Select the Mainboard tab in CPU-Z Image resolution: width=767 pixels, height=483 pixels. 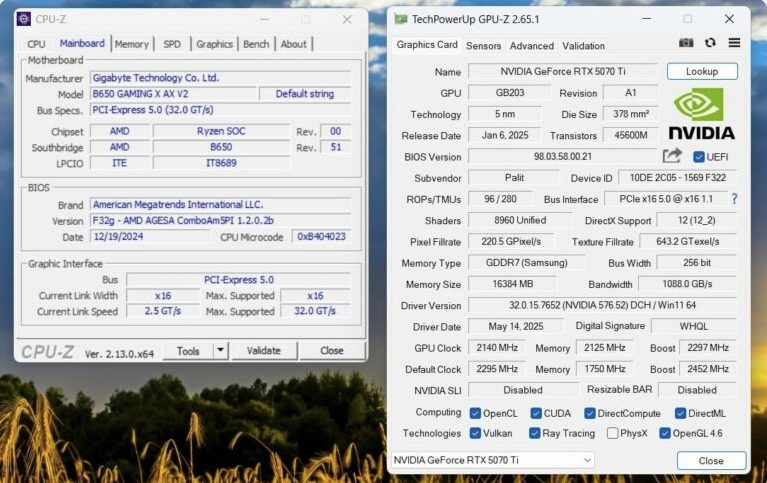82,43
